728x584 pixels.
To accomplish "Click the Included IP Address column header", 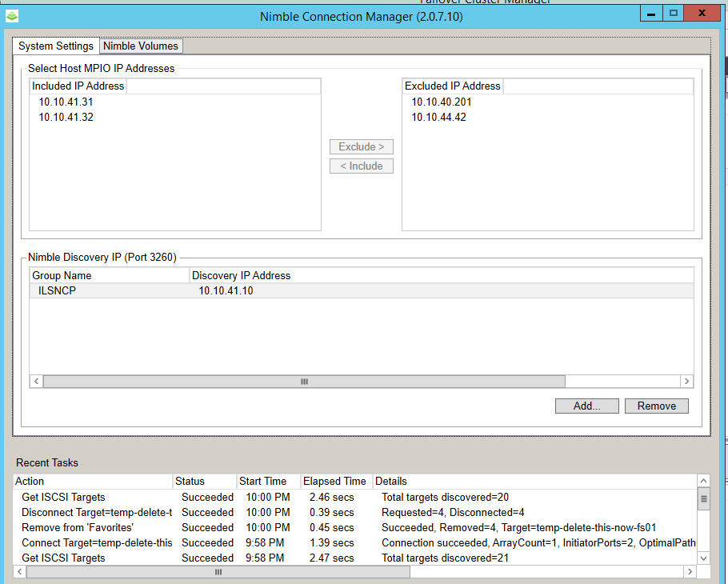I will point(78,86).
